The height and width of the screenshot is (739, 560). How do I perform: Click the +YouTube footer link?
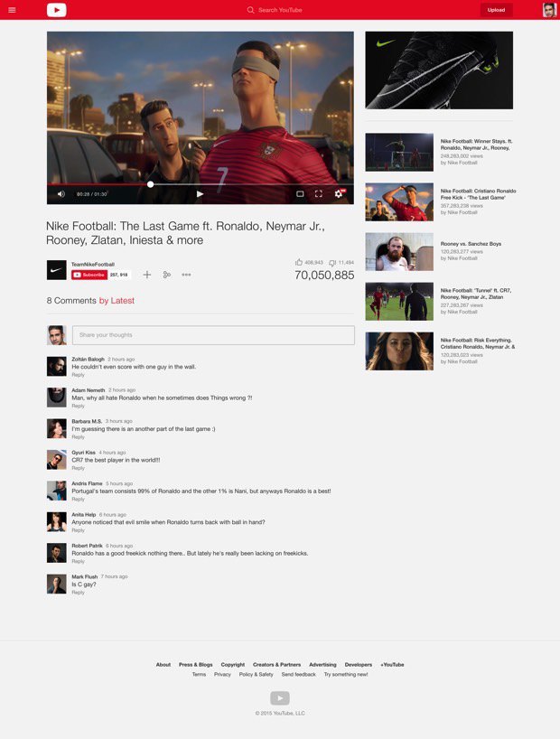[392, 665]
